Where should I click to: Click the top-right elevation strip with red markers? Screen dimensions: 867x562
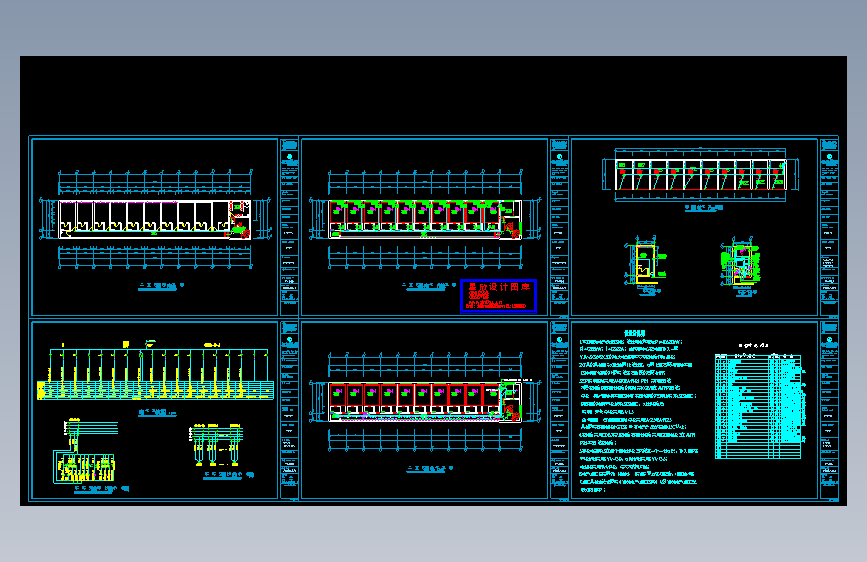click(700, 175)
